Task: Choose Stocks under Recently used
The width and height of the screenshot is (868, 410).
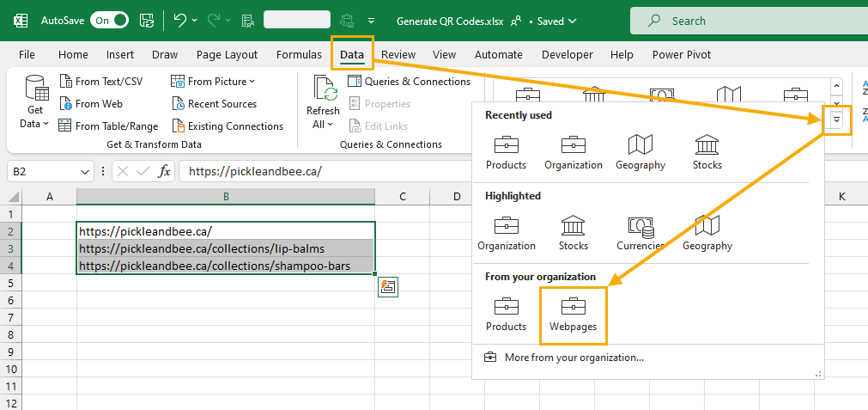Action: (707, 151)
